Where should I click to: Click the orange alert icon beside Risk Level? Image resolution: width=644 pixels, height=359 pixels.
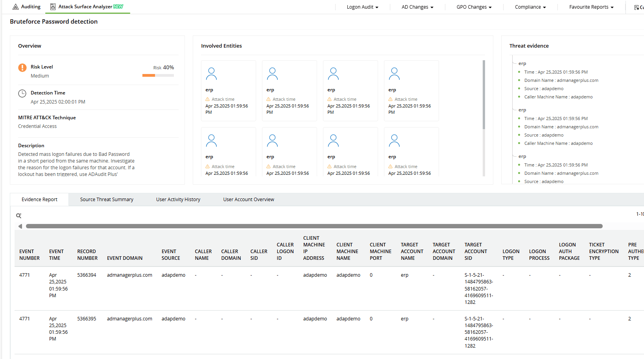pos(22,67)
